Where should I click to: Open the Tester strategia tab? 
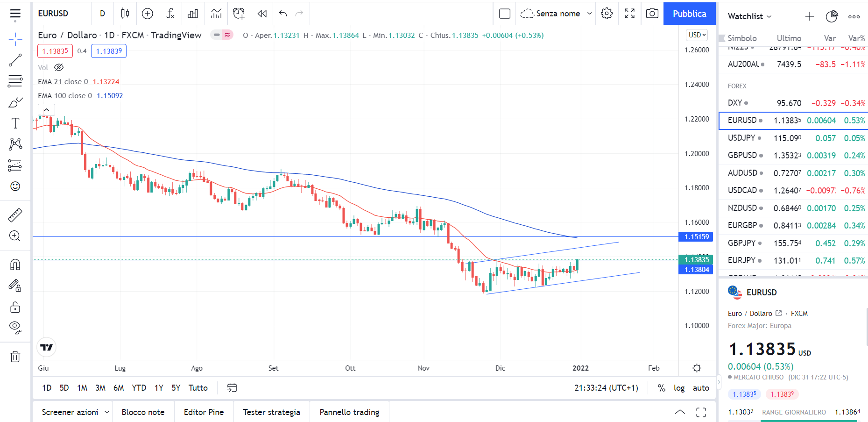(x=271, y=412)
